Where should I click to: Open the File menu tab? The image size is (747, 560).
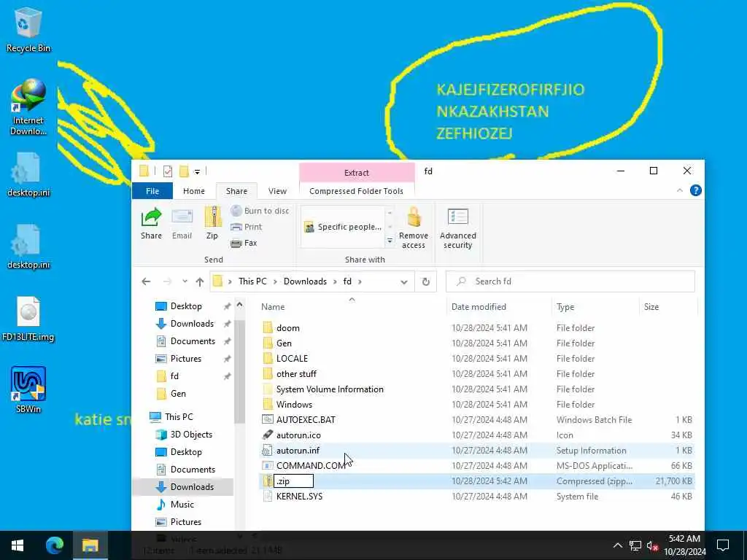click(x=152, y=191)
